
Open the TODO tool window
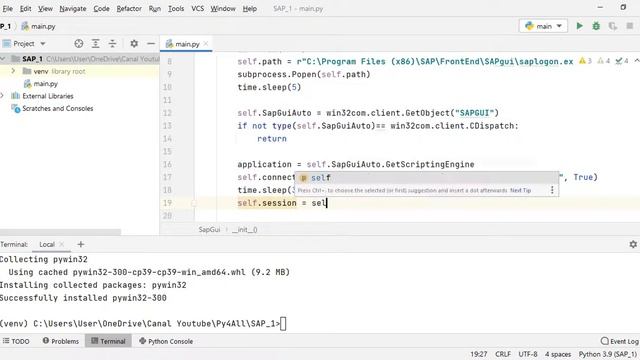[16, 341]
